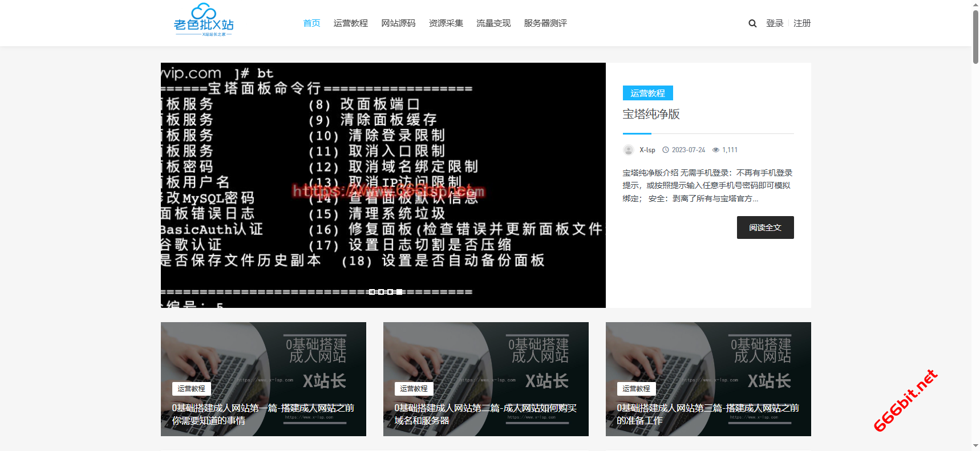Open the 网站源码 navigation item
The width and height of the screenshot is (980, 451).
398,23
